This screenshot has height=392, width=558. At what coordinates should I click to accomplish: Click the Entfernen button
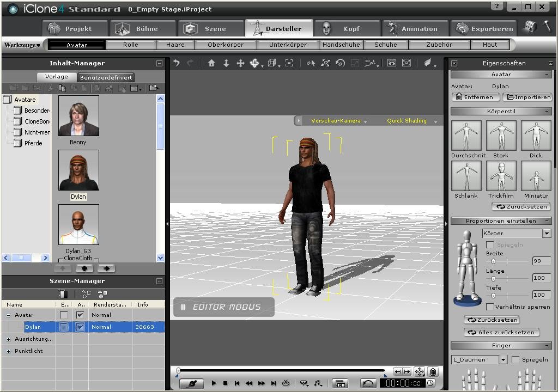pyautogui.click(x=475, y=97)
